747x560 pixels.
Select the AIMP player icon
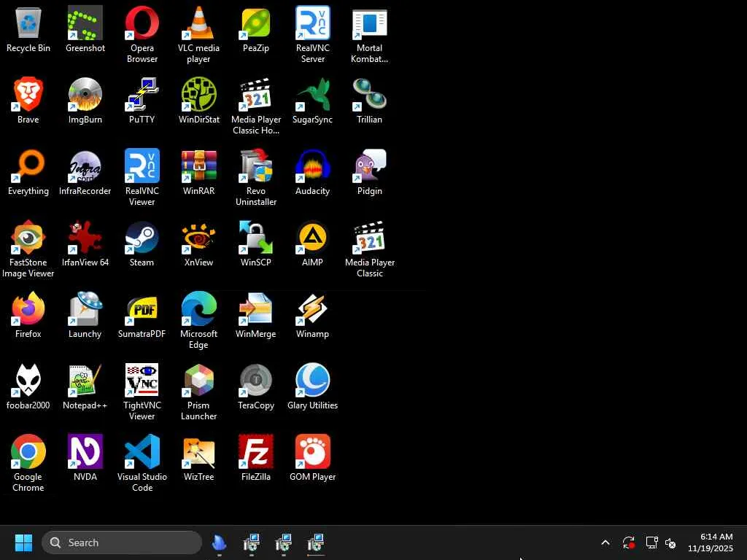(312, 237)
